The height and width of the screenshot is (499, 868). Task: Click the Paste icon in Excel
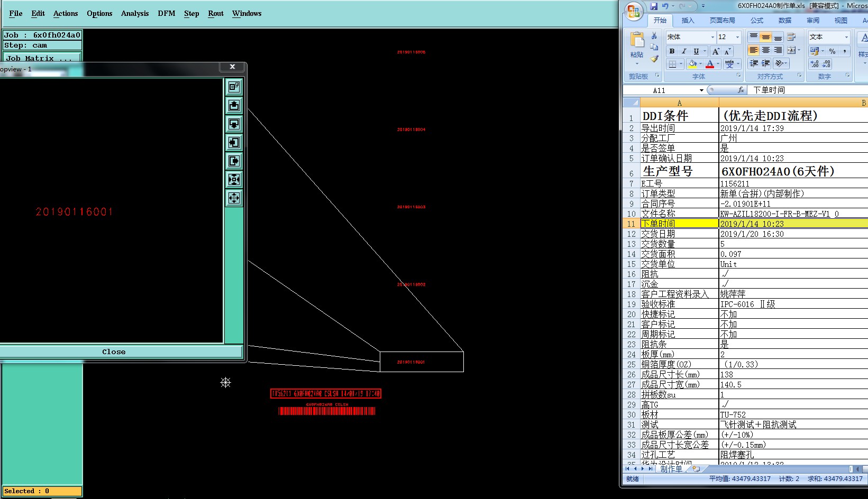click(x=637, y=40)
